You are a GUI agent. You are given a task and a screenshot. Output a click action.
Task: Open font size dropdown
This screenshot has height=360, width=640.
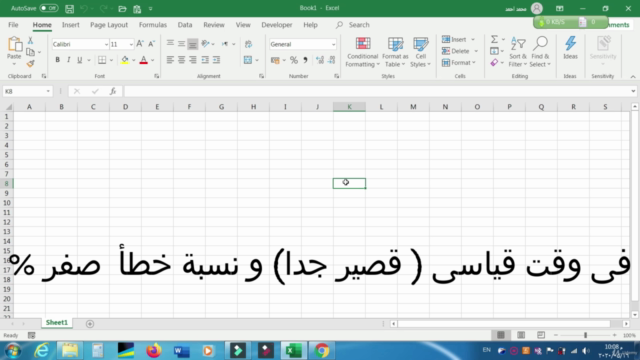(x=131, y=44)
